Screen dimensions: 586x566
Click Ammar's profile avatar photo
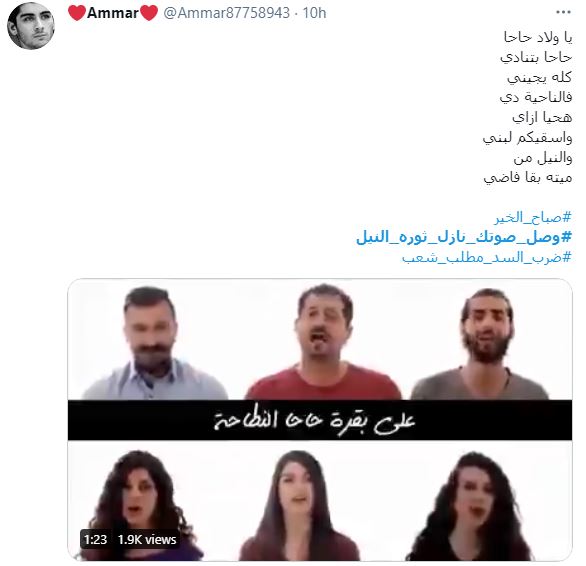[31, 26]
